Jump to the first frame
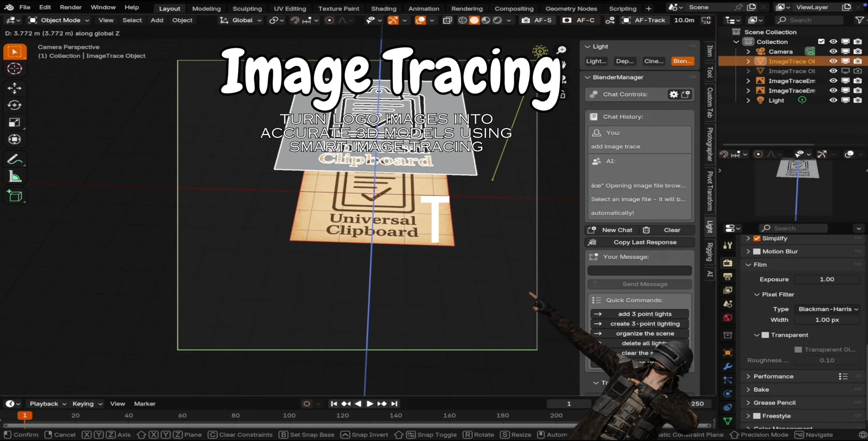This screenshot has height=441, width=868. point(334,404)
